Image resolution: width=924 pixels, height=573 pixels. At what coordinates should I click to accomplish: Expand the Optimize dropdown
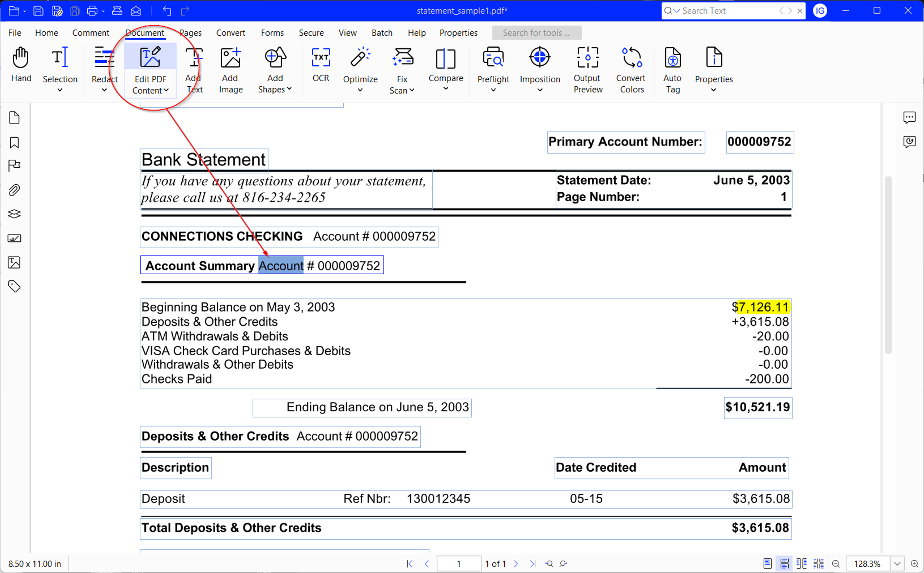(x=360, y=90)
